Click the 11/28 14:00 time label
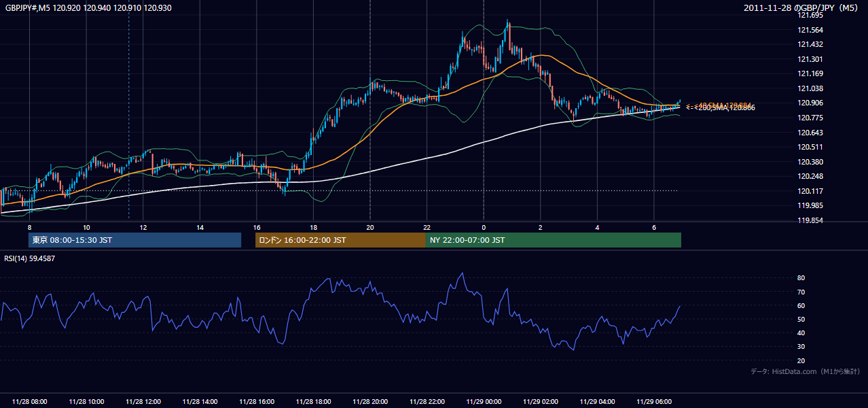The width and height of the screenshot is (868, 408). click(x=200, y=402)
